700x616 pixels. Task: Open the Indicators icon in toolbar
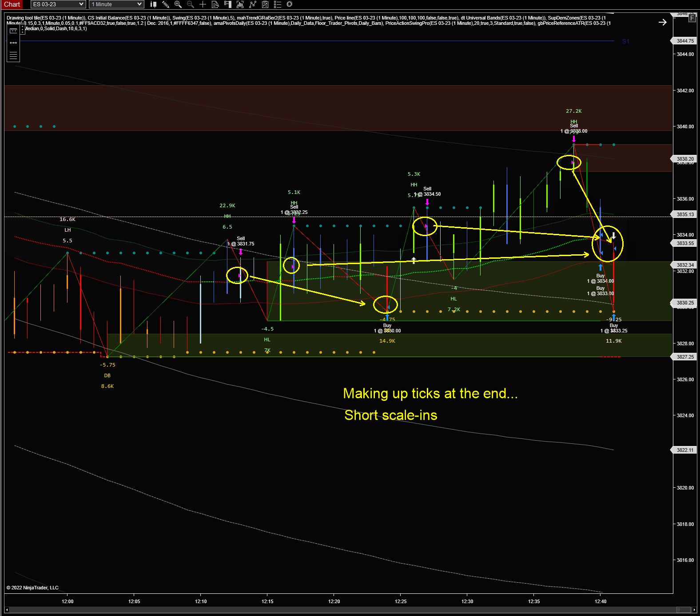pyautogui.click(x=240, y=4)
